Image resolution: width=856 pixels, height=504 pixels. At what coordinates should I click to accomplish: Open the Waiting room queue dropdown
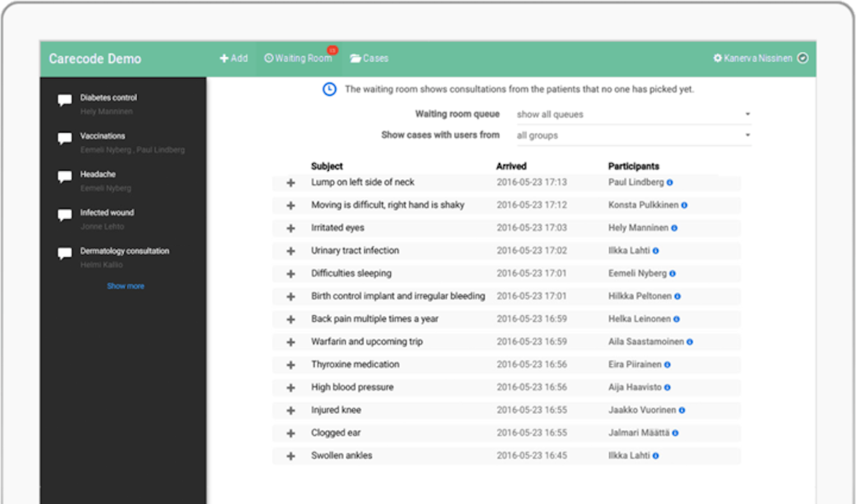(x=633, y=114)
